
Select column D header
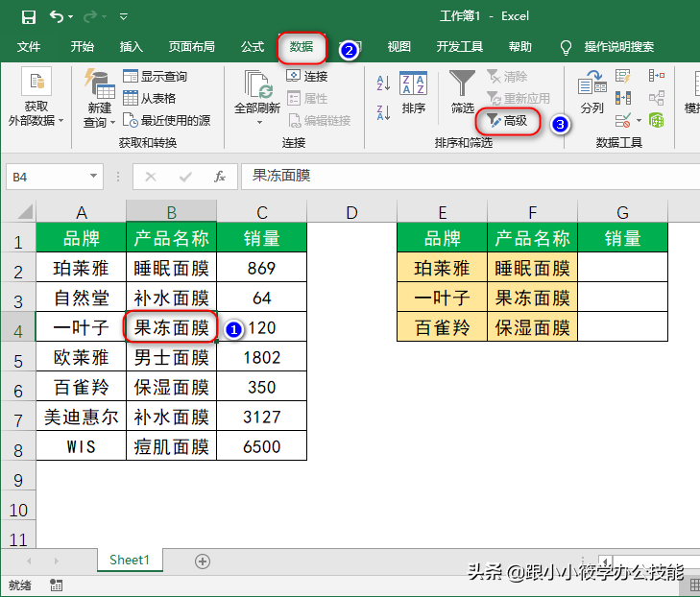tap(351, 212)
